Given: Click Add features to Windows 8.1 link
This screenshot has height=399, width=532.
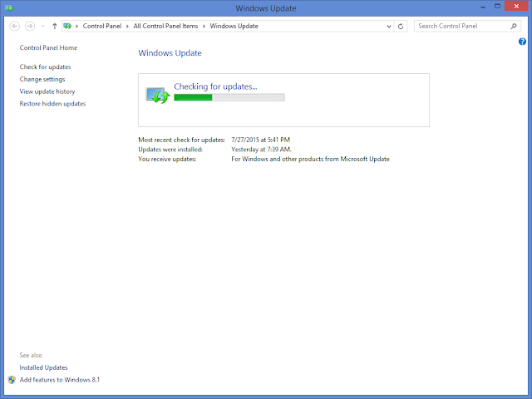Looking at the screenshot, I should tap(60, 380).
